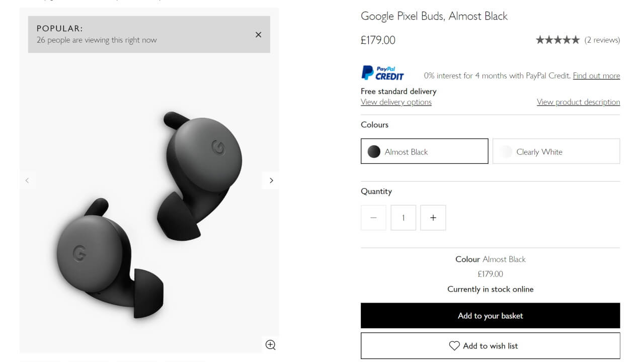Click the heart icon for wish list
The image size is (644, 362).
pyautogui.click(x=454, y=346)
